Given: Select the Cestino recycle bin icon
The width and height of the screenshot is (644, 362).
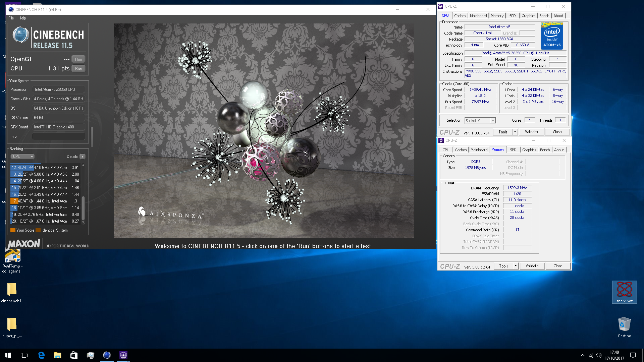Looking at the screenshot, I should [x=624, y=327].
